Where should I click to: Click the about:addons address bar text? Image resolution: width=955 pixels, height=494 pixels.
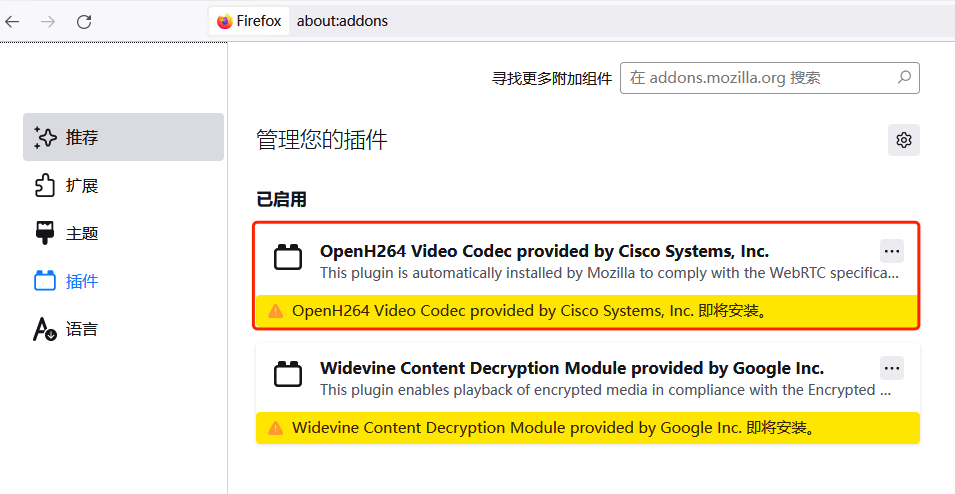[342, 21]
